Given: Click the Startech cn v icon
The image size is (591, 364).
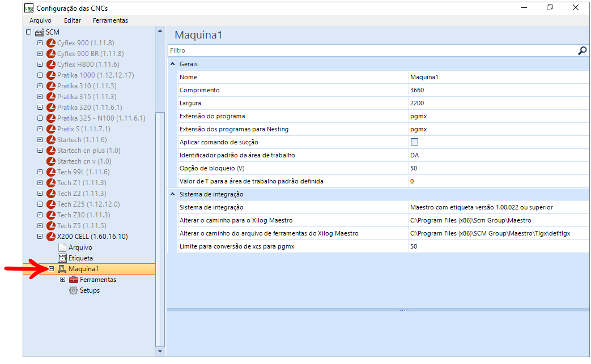Looking at the screenshot, I should pyautogui.click(x=51, y=161).
